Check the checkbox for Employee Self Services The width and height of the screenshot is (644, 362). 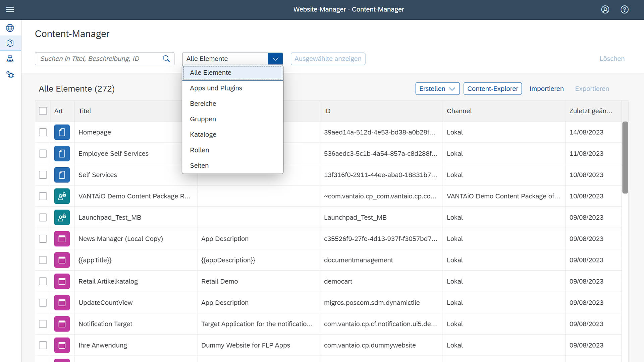pos(43,154)
